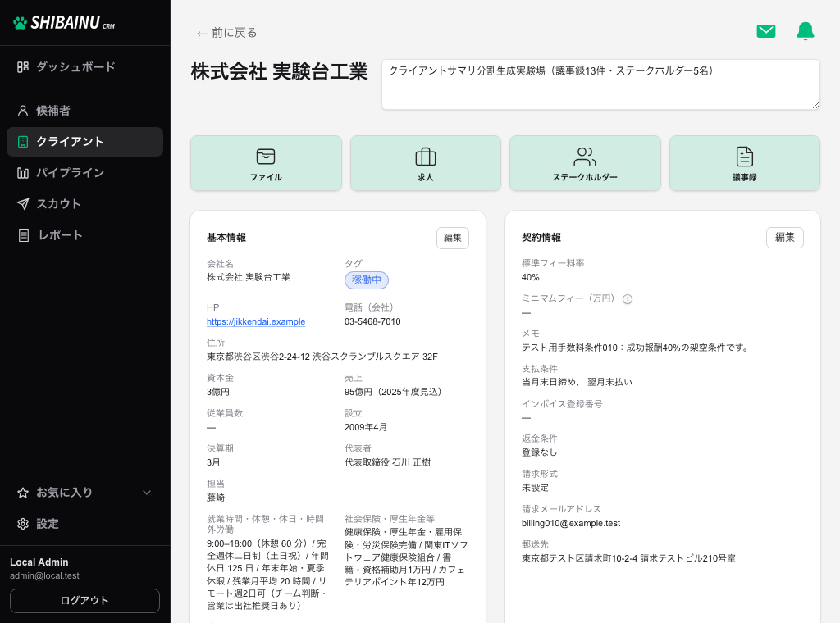Grab the text area resize handle
This screenshot has width=840, height=623.
tap(815, 106)
